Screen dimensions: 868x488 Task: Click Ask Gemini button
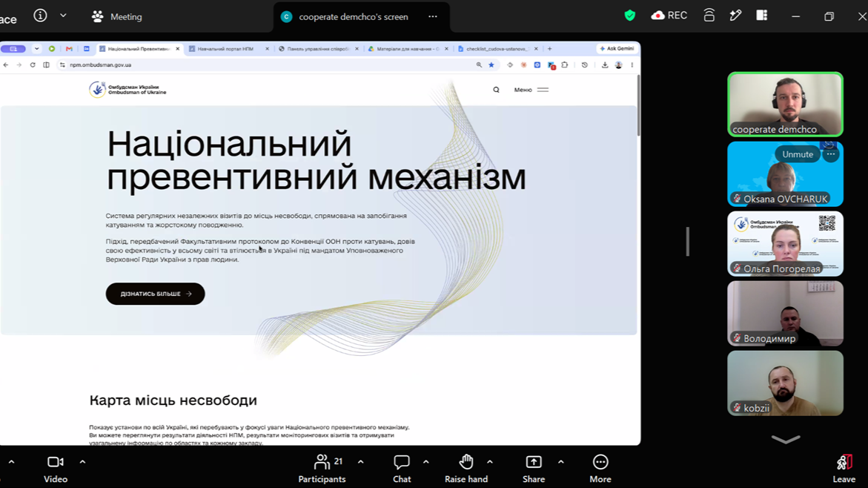click(x=617, y=49)
